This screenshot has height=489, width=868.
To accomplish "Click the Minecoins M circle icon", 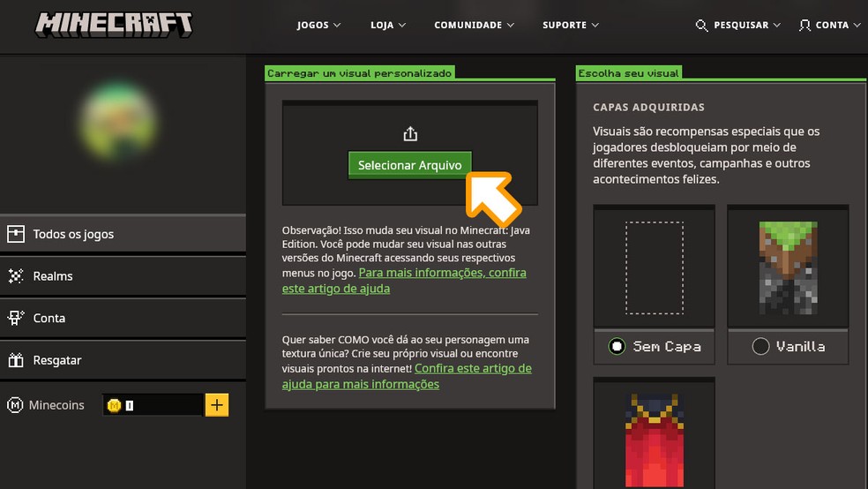I will [x=15, y=405].
